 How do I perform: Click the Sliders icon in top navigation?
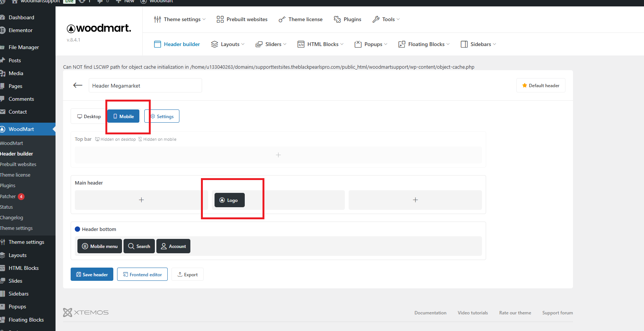(259, 44)
